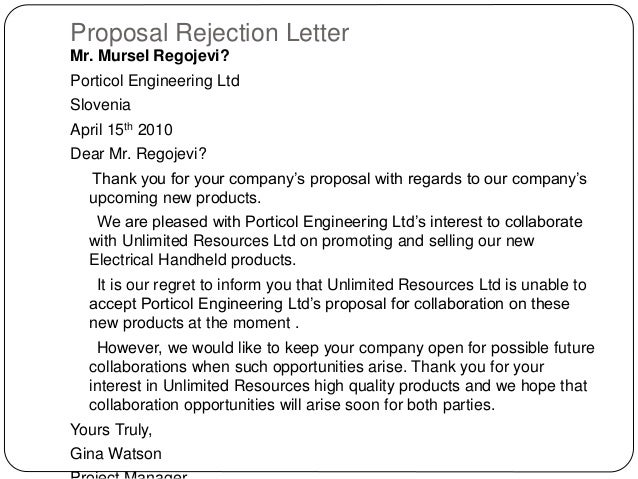The width and height of the screenshot is (638, 479).
Task: Click 'collaborations when such opportunities arise' line
Action: tap(316, 367)
